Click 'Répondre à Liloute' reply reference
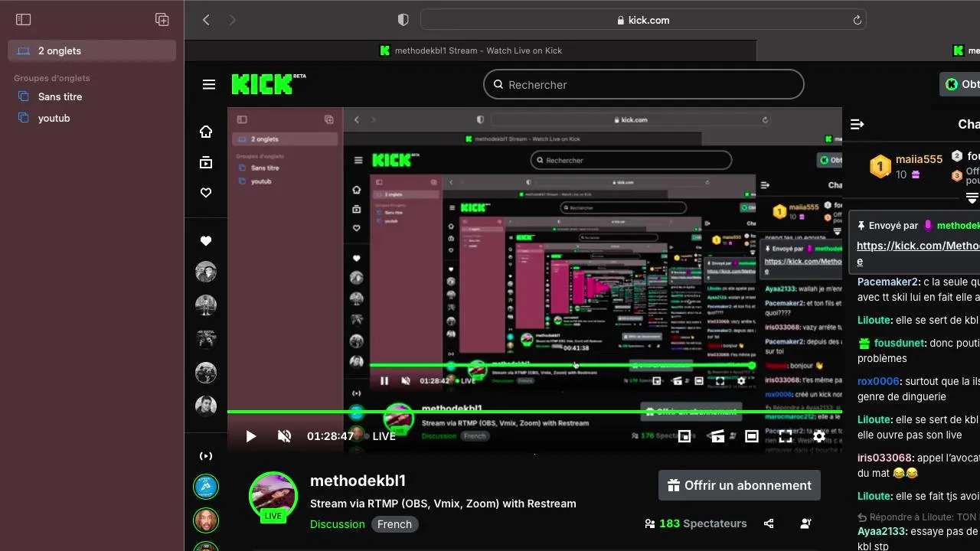This screenshot has height=551, width=980. click(918, 517)
